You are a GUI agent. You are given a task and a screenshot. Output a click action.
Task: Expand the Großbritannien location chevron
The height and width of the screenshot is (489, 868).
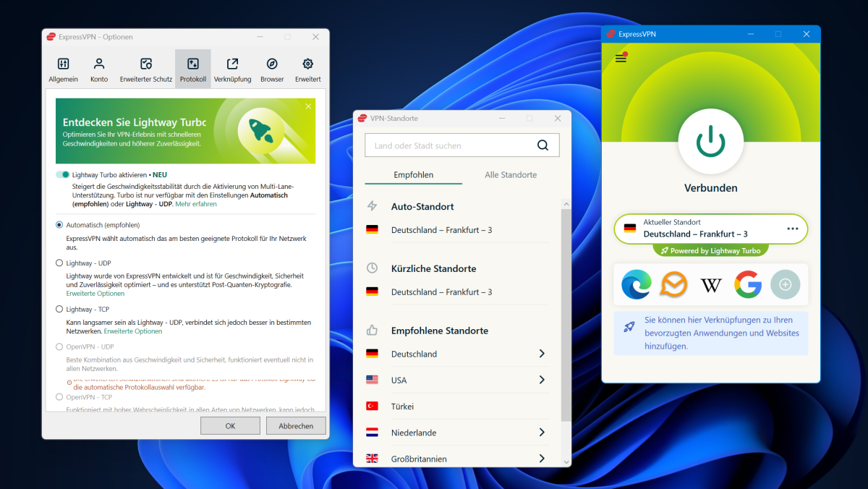pos(542,459)
